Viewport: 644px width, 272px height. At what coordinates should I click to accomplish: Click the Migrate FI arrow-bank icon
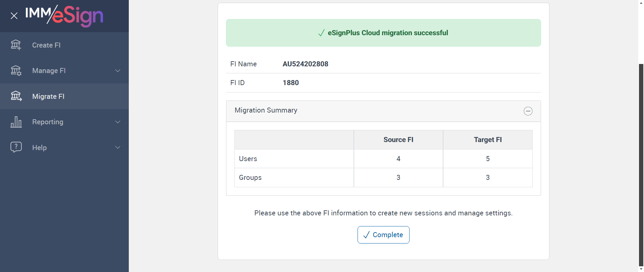pyautogui.click(x=16, y=96)
